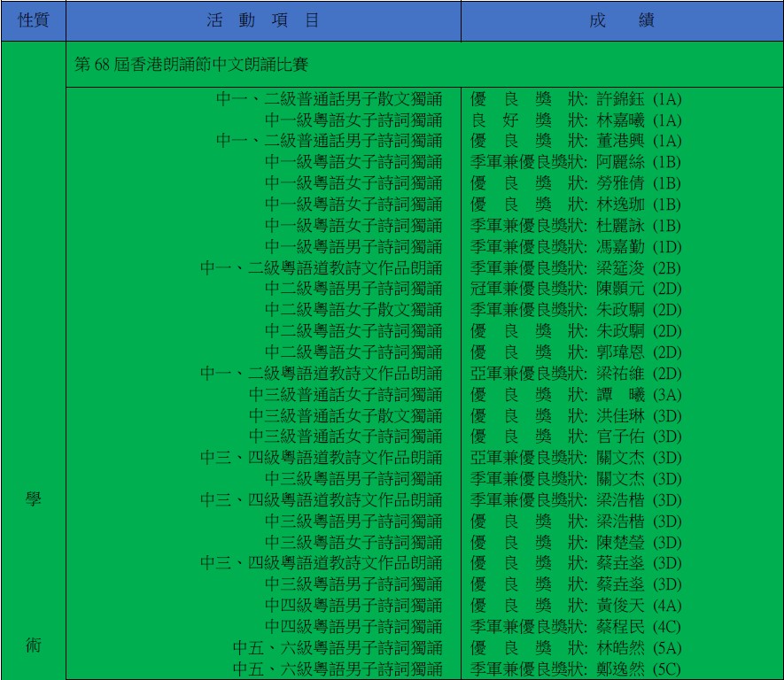Viewport: 784px width, 680px height.
Task: Click the 術 character in the left column
Action: (x=34, y=645)
